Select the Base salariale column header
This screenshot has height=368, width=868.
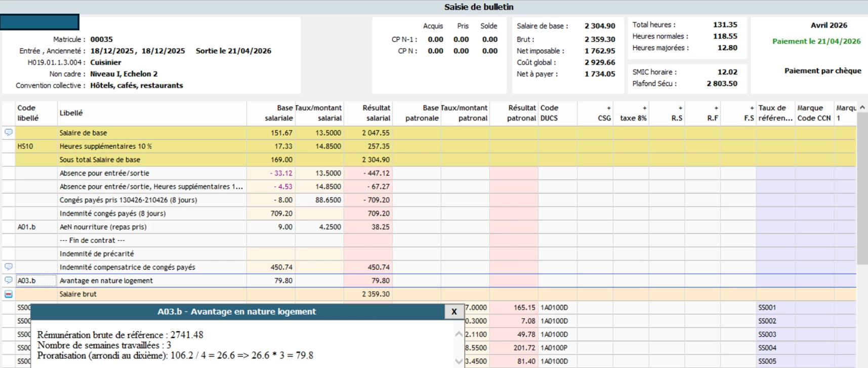click(271, 113)
